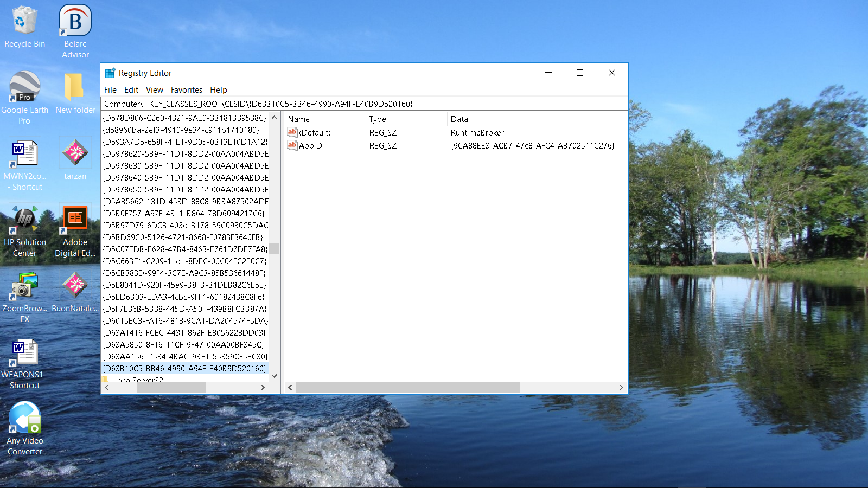Select the tarzan desktop icon
This screenshot has width=868, height=488.
click(x=75, y=159)
